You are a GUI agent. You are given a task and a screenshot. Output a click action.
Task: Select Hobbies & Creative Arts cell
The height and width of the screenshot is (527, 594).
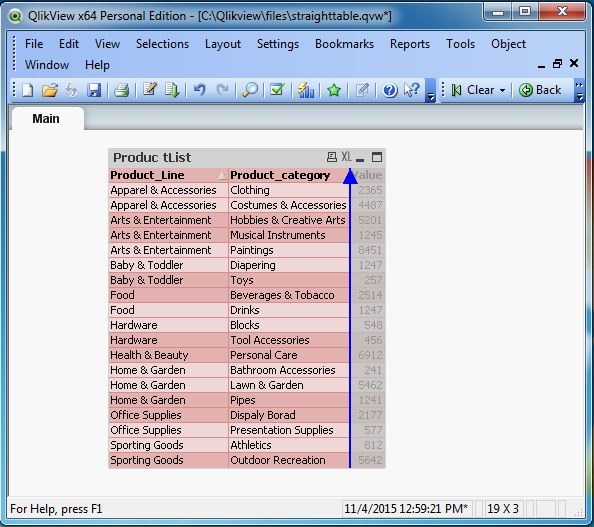289,220
